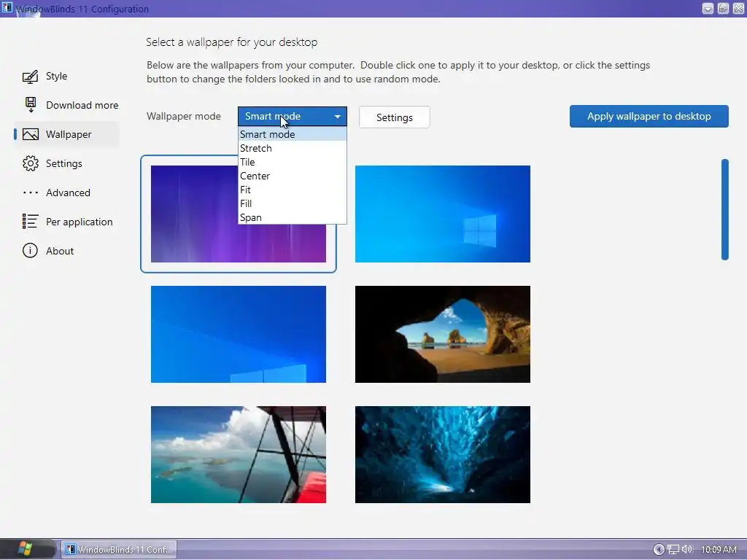Click the Per application list icon
Screen dimensions: 747x560
click(x=30, y=222)
